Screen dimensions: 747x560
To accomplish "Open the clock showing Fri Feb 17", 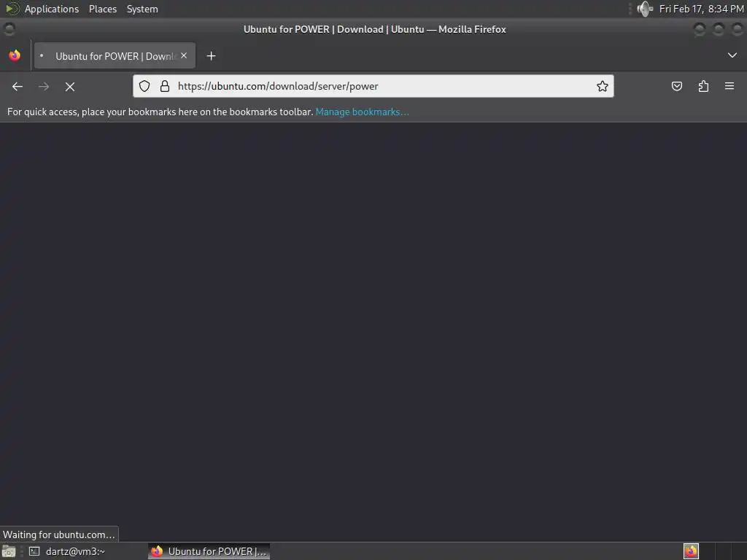I will [701, 9].
